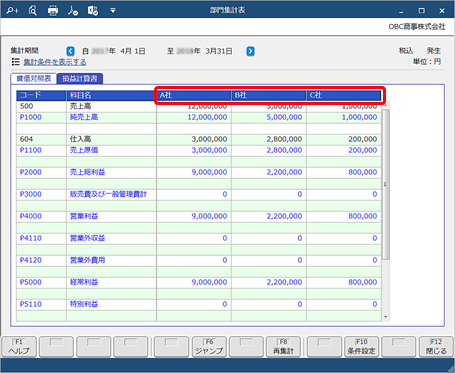455x373 pixels.
Task: Select the 営業外費用 row name
Action: point(111,260)
